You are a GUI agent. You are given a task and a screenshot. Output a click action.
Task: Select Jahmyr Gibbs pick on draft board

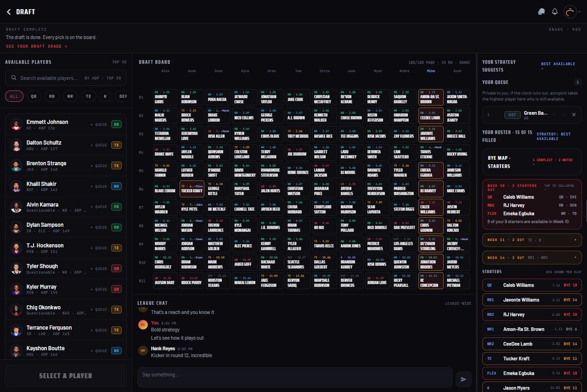coord(166,97)
